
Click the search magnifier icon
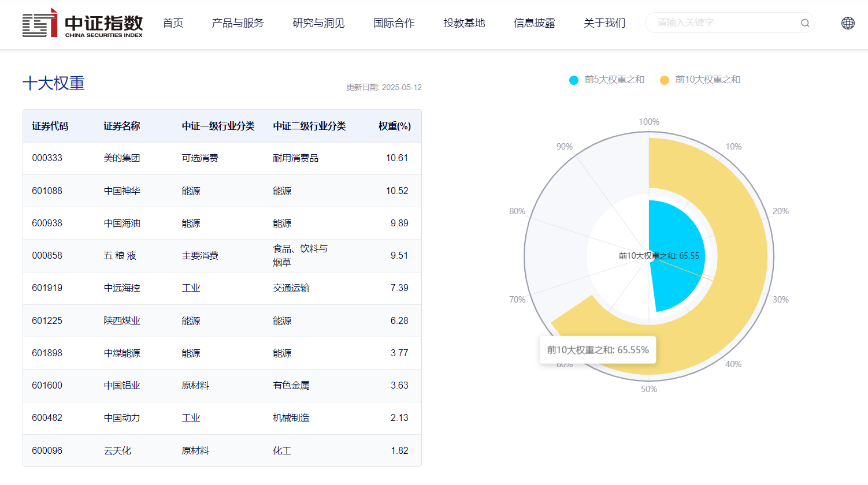[804, 23]
